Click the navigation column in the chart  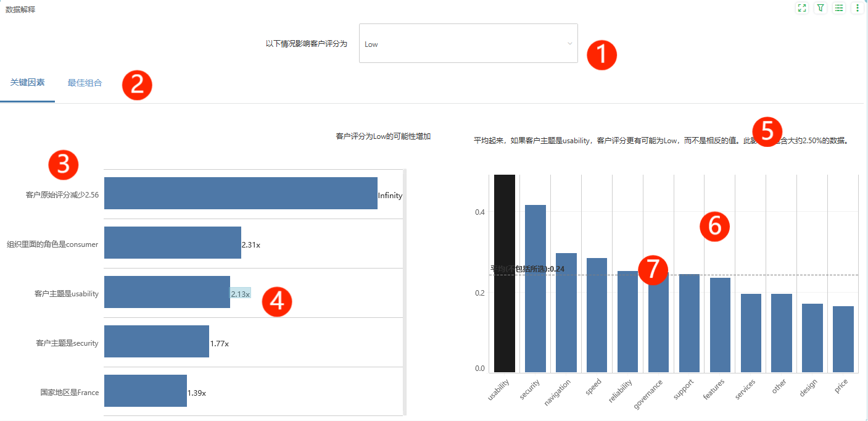click(566, 312)
